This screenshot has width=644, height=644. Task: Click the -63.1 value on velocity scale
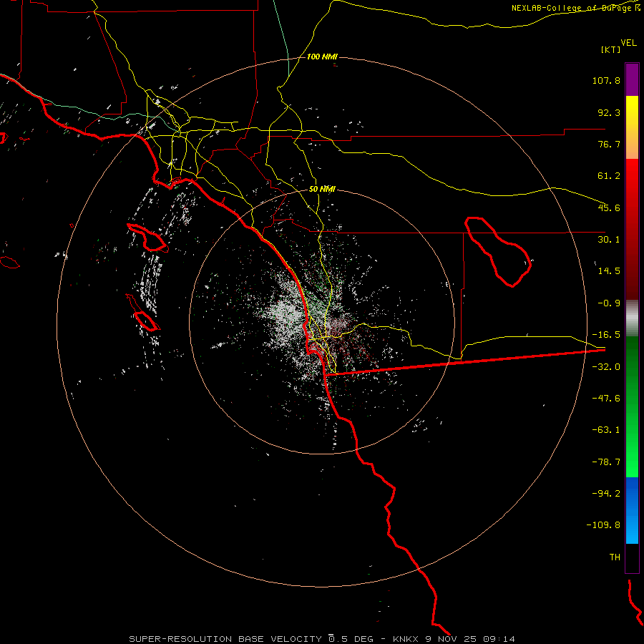[606, 430]
